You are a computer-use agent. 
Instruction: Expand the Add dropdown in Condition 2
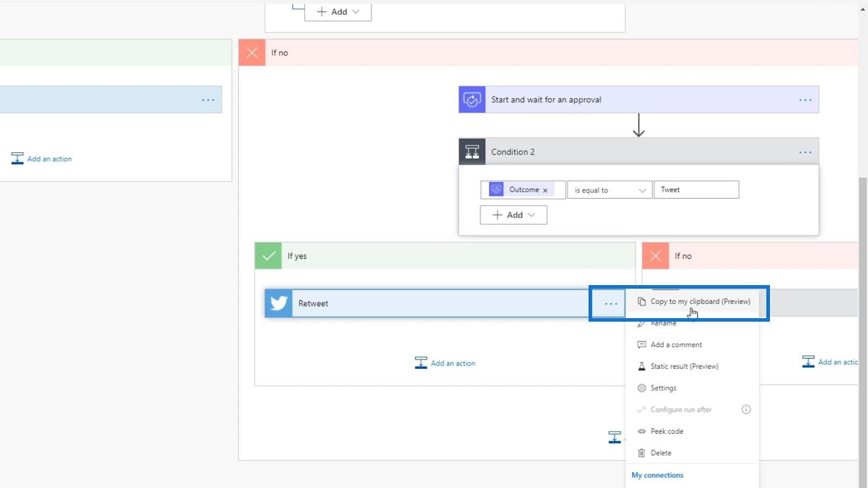513,215
